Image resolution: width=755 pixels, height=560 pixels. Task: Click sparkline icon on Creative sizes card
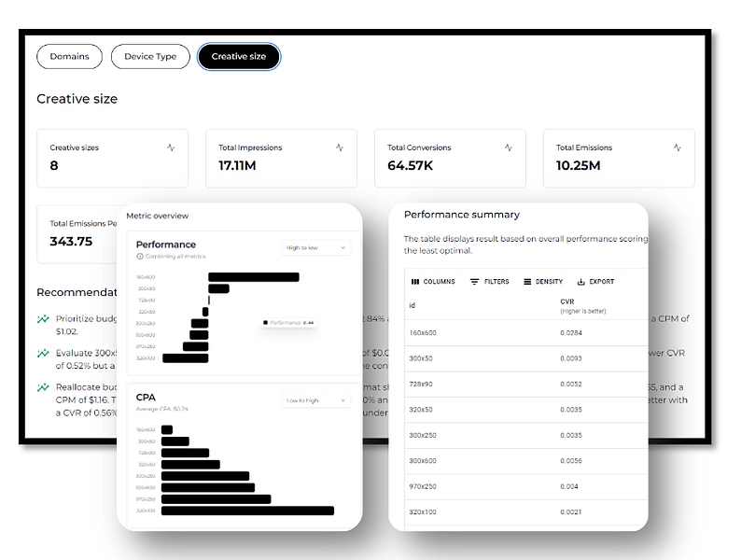click(170, 147)
